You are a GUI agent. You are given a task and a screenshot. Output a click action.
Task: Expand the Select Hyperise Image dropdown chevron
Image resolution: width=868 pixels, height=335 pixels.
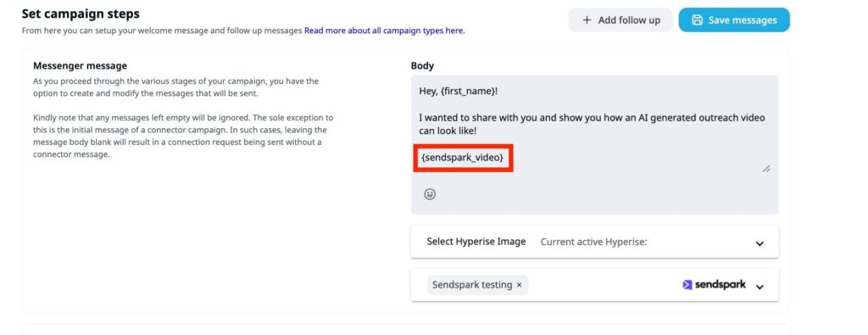tap(759, 243)
